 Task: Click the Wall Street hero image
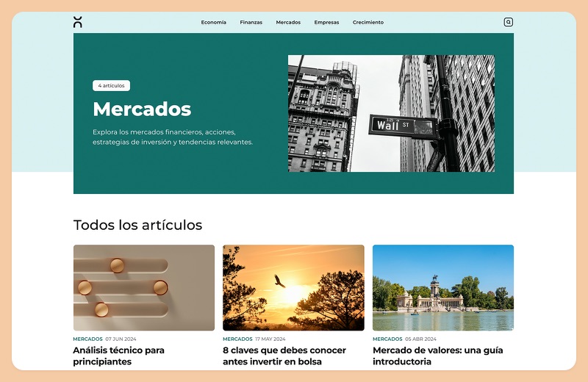[x=391, y=114]
